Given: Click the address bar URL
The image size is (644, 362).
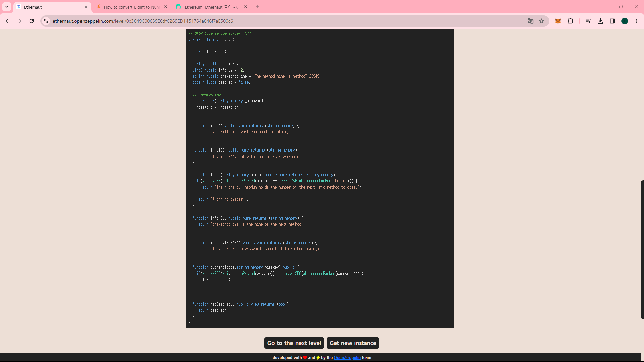Looking at the screenshot, I should click(x=143, y=21).
